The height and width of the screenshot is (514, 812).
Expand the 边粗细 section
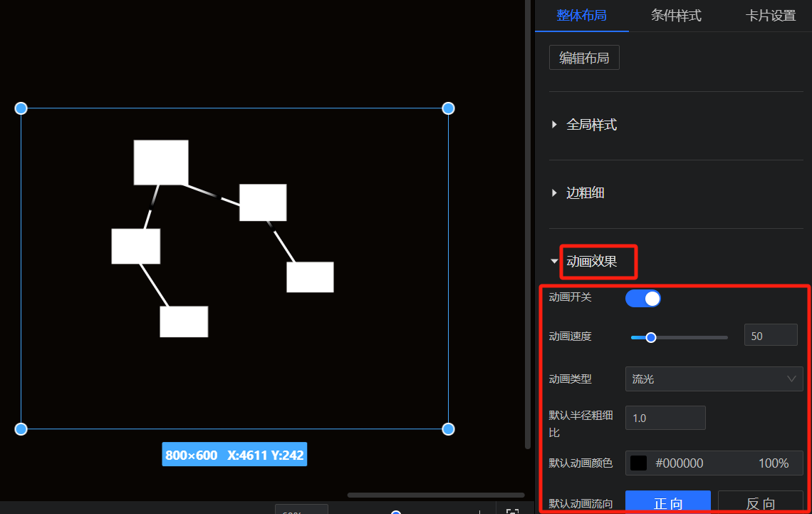point(585,193)
